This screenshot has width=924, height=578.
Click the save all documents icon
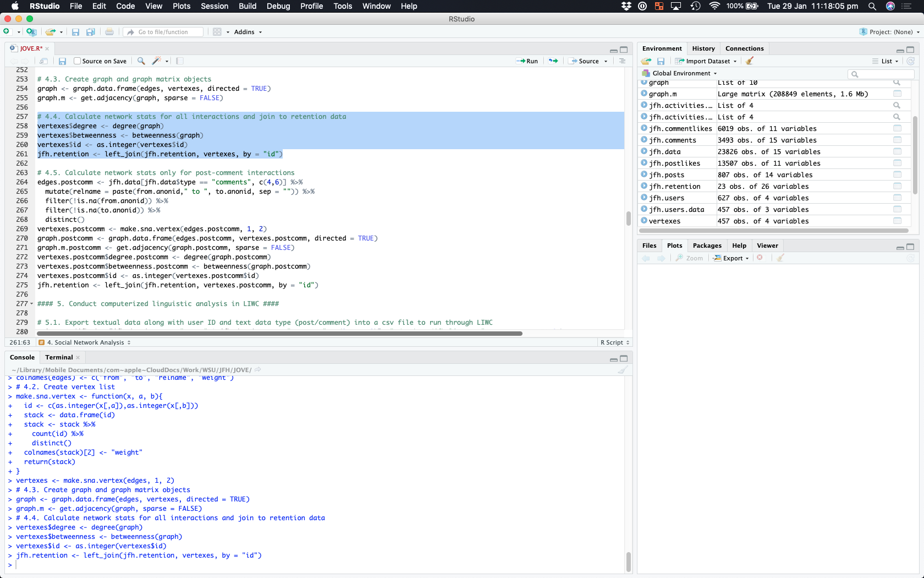coord(91,32)
